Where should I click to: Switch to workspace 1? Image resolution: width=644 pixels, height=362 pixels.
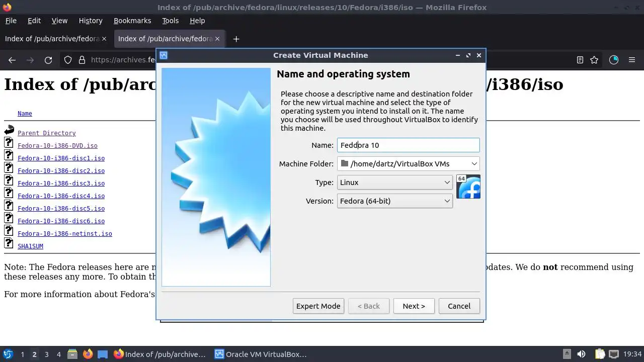point(22,354)
